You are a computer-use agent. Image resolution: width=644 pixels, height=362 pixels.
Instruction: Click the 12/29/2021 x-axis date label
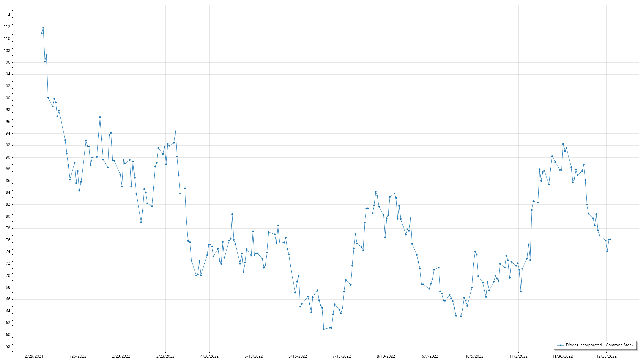click(33, 356)
